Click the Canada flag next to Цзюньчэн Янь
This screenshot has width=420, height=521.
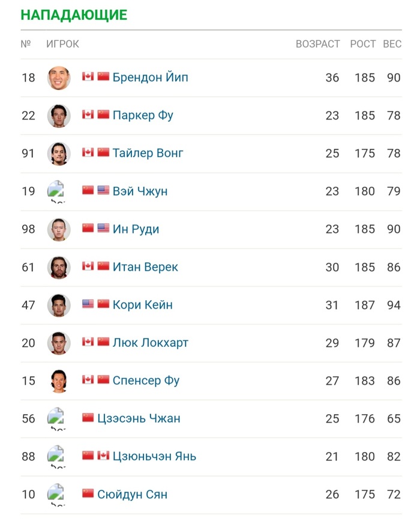pyautogui.click(x=103, y=456)
